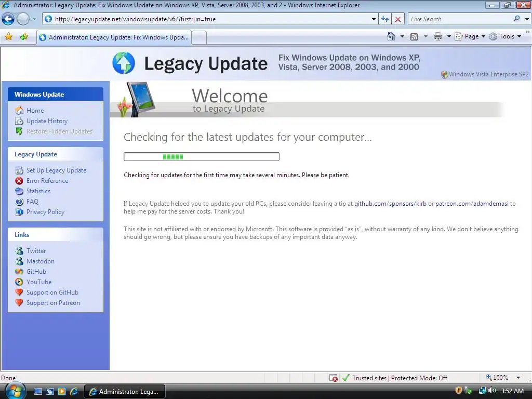Click the Support on Patreon heart icon
Image resolution: width=532 pixels, height=399 pixels.
[19, 303]
